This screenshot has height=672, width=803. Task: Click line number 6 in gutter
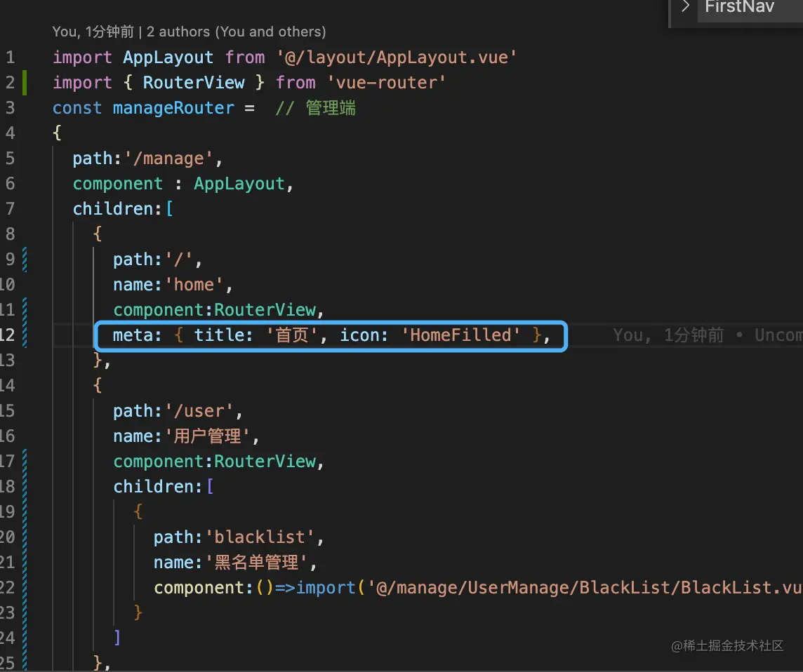(x=11, y=183)
